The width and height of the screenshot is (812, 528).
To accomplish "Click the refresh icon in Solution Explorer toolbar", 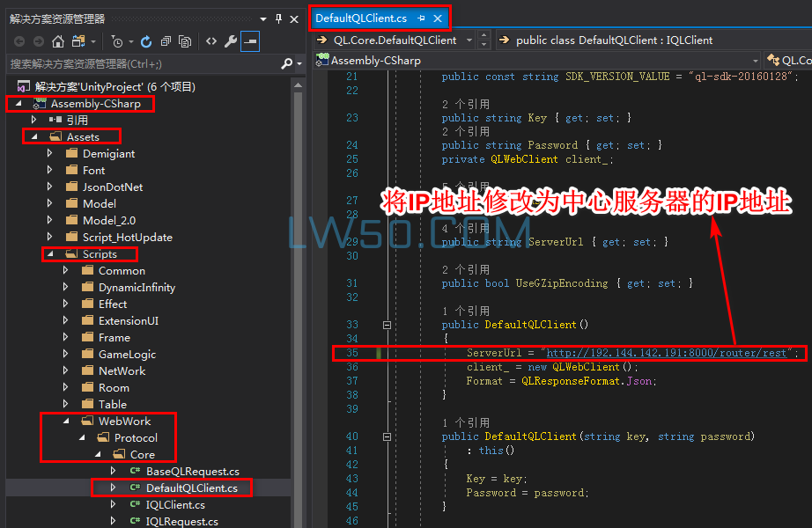I will (146, 41).
